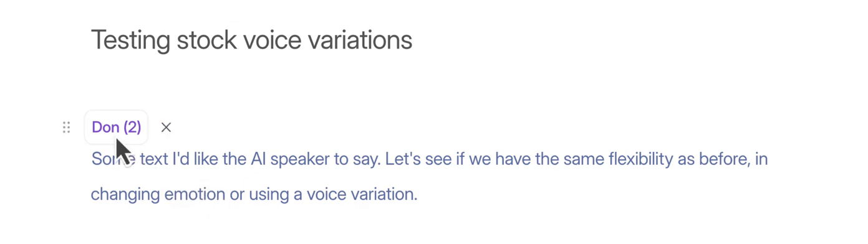
Task: Click the word 'stock' in the title
Action: (x=207, y=40)
